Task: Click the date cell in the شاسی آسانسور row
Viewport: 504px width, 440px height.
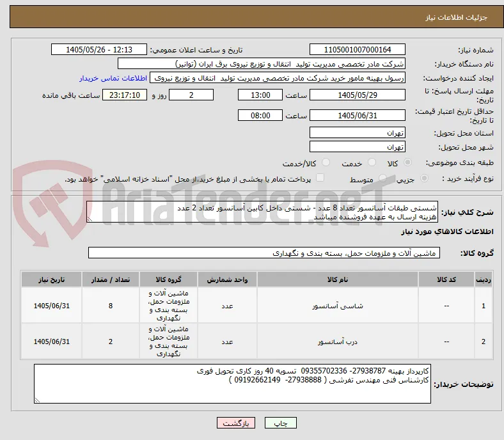Action: pos(51,306)
